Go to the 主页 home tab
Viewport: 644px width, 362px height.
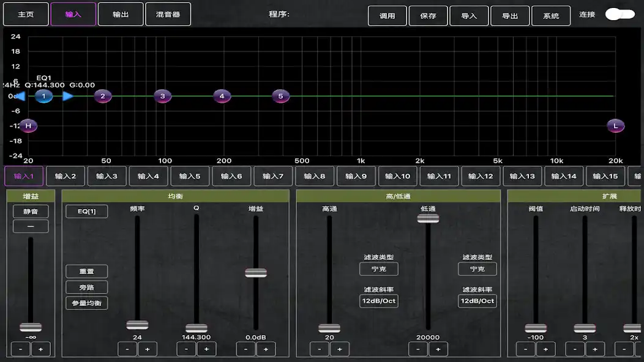point(26,14)
